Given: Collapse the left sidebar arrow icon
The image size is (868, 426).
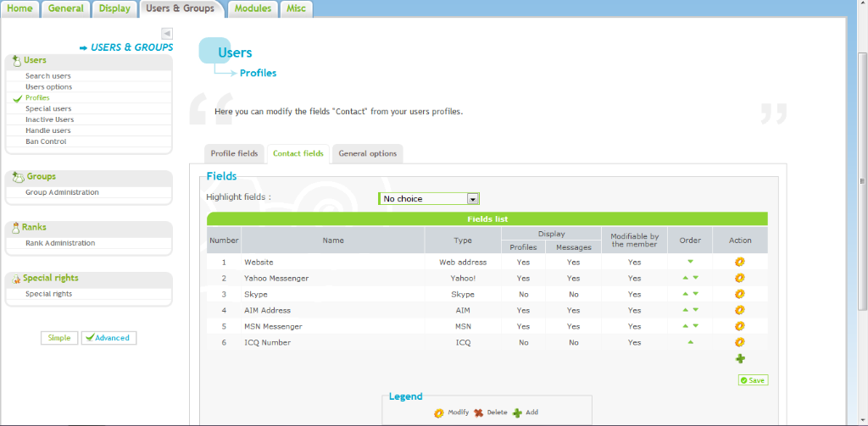Looking at the screenshot, I should coord(167,33).
